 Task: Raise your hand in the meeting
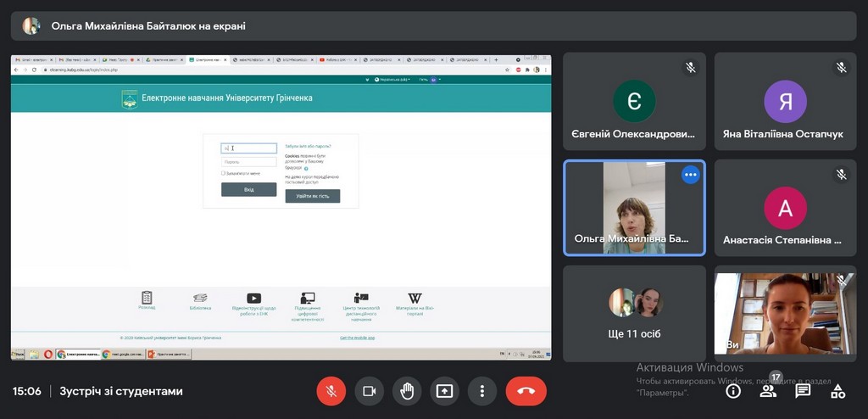[x=407, y=391]
